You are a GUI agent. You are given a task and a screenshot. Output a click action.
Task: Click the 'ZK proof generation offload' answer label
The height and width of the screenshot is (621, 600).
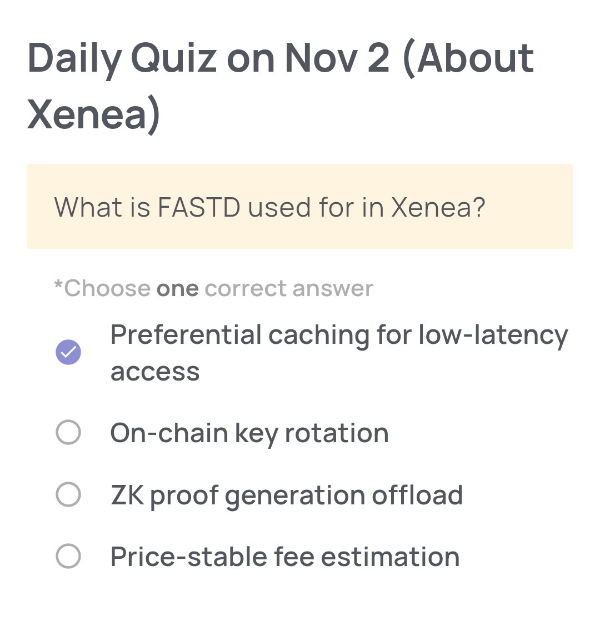(x=286, y=495)
